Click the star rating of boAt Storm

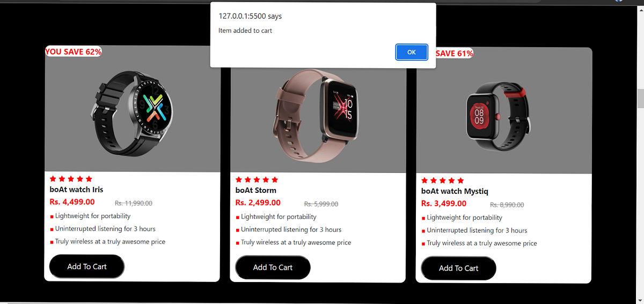click(x=257, y=179)
